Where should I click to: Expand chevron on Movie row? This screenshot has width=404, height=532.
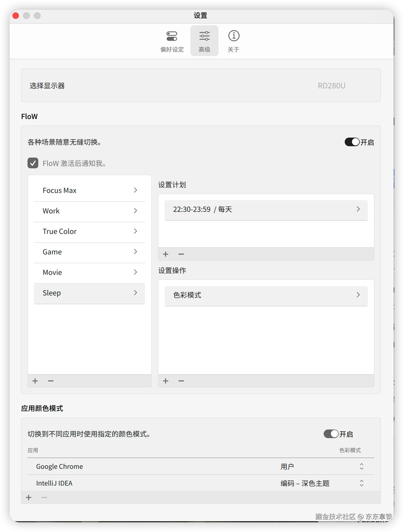(135, 272)
